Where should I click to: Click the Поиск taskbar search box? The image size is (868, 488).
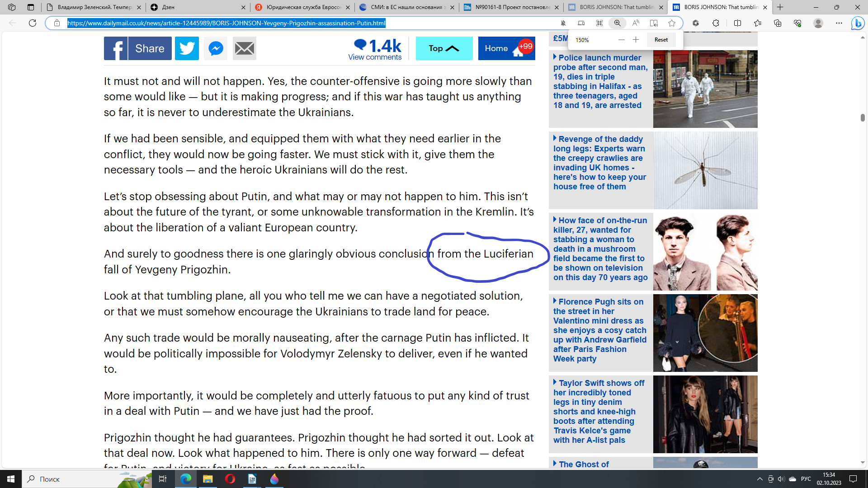86,479
